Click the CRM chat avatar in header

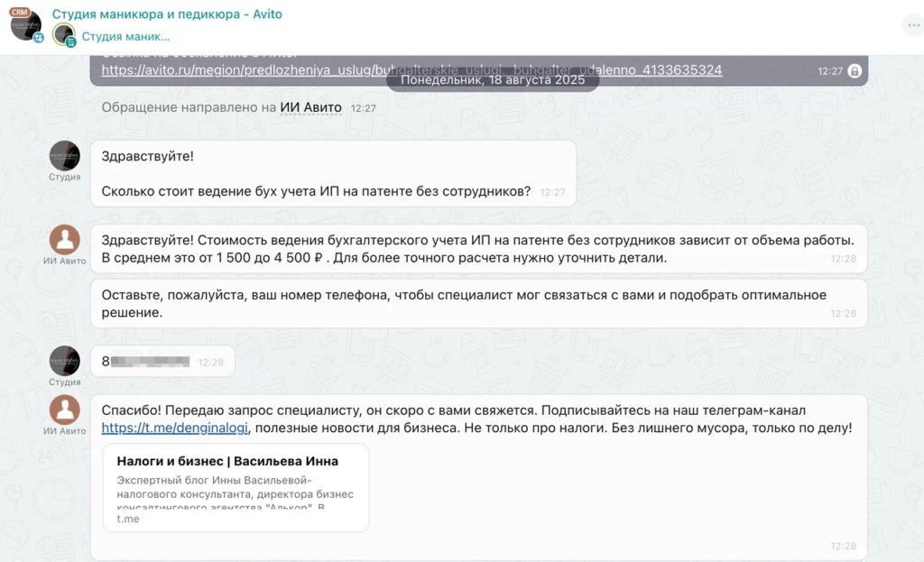tap(26, 24)
